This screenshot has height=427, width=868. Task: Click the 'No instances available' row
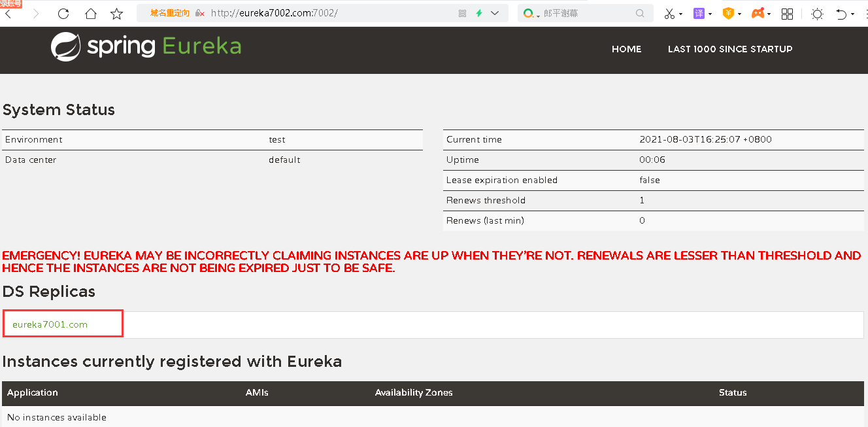(x=433, y=417)
